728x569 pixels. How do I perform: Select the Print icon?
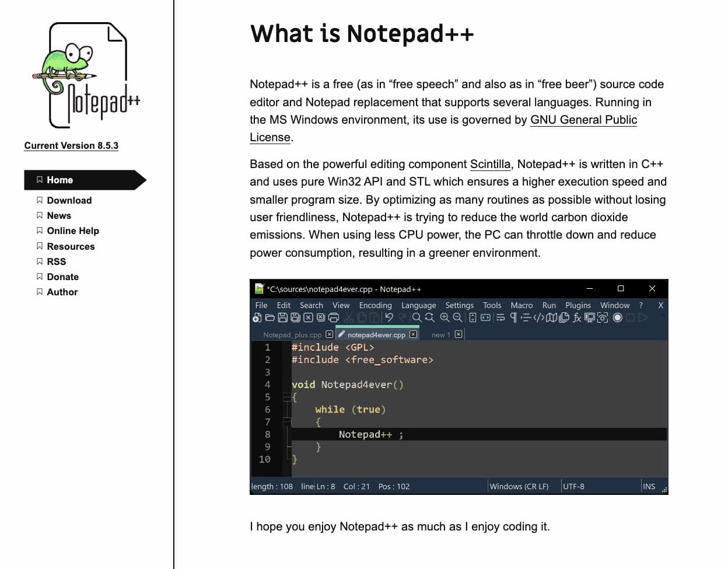tap(332, 317)
